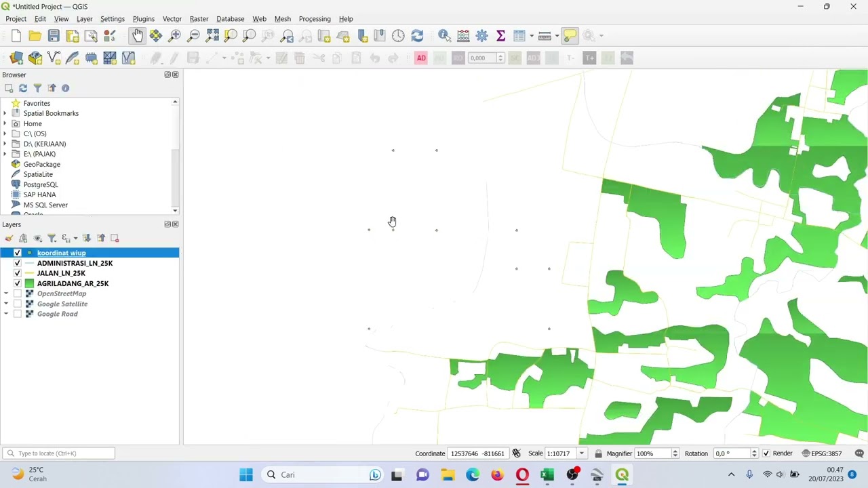Filter the legend with funnel icon
Image resolution: width=868 pixels, height=488 pixels.
[52, 239]
